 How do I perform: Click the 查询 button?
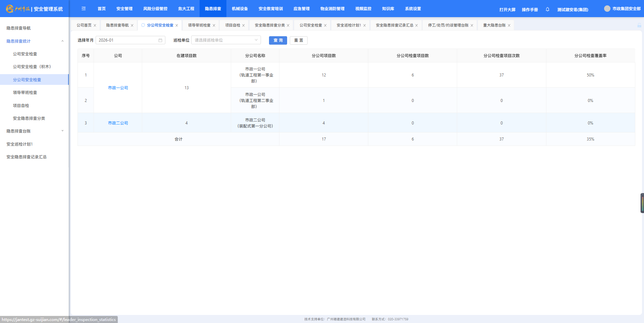tap(278, 40)
